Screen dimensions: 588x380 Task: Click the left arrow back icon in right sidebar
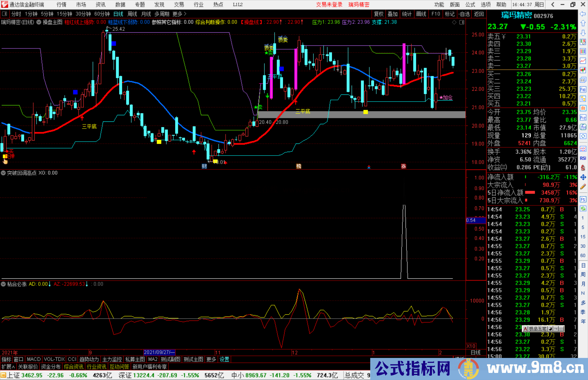pyautogui.click(x=583, y=14)
